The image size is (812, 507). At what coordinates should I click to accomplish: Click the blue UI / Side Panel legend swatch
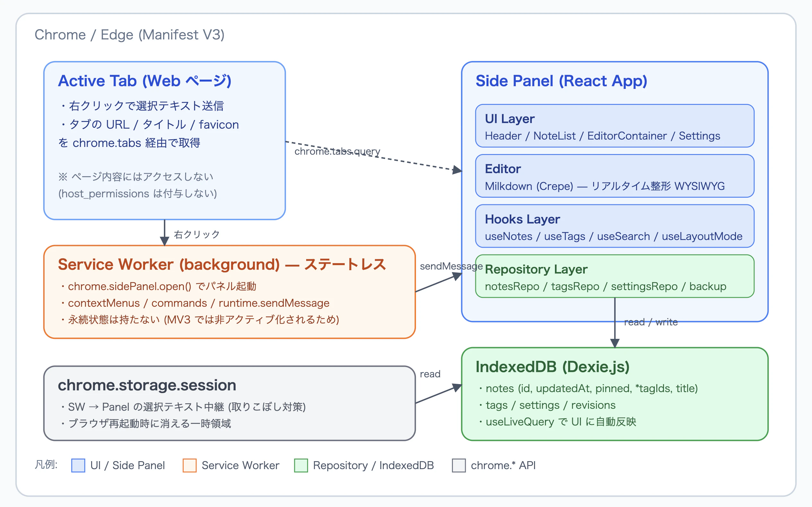78,465
